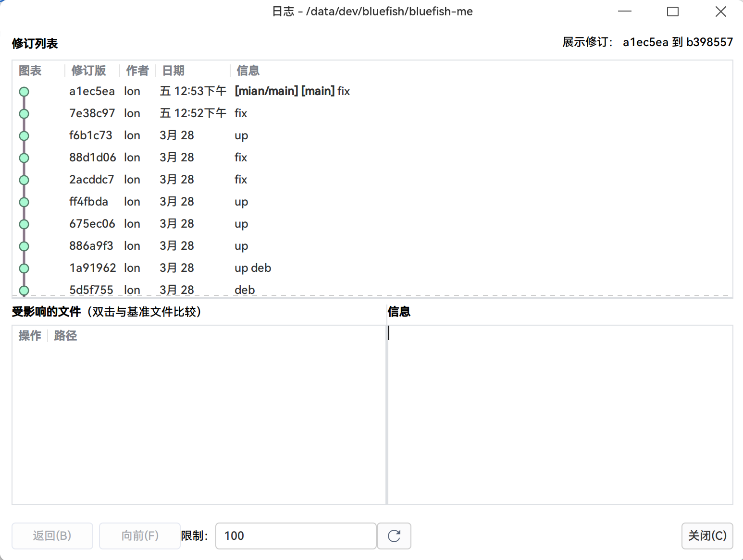
Task: Click the limit input field showing 100
Action: point(296,536)
